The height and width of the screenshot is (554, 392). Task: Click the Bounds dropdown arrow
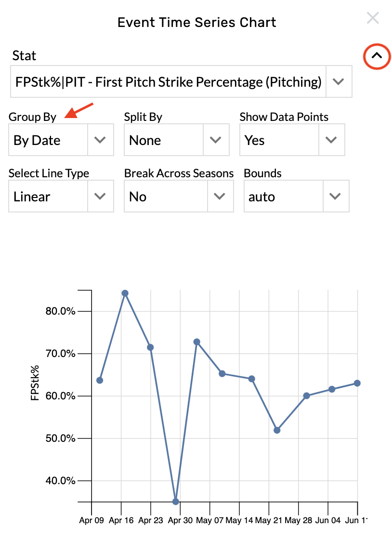(335, 196)
